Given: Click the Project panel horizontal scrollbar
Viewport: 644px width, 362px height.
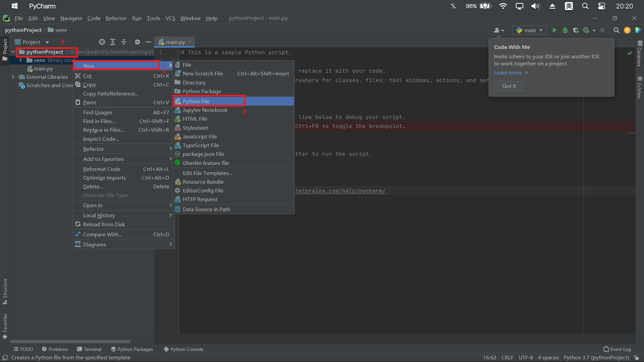Looking at the screenshot, I should point(70,342).
